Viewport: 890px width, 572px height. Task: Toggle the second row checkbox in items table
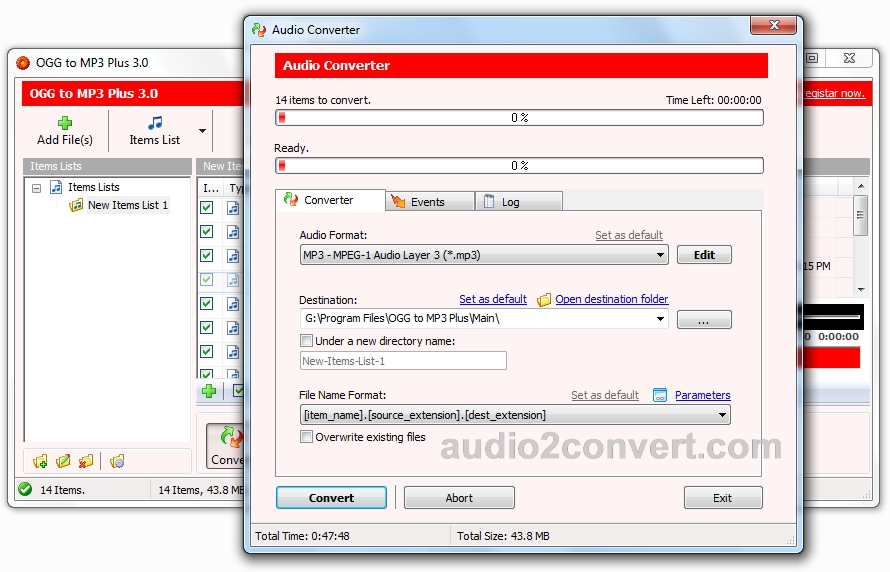207,232
